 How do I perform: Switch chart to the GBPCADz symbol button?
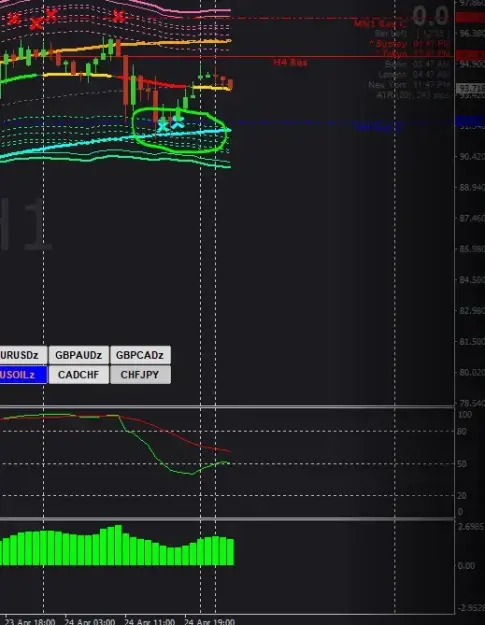coord(140,355)
